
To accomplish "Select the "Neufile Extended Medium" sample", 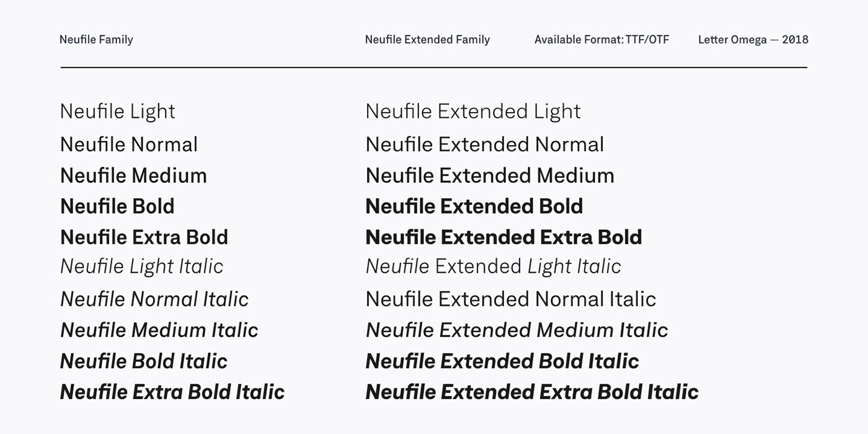I will pyautogui.click(x=490, y=175).
